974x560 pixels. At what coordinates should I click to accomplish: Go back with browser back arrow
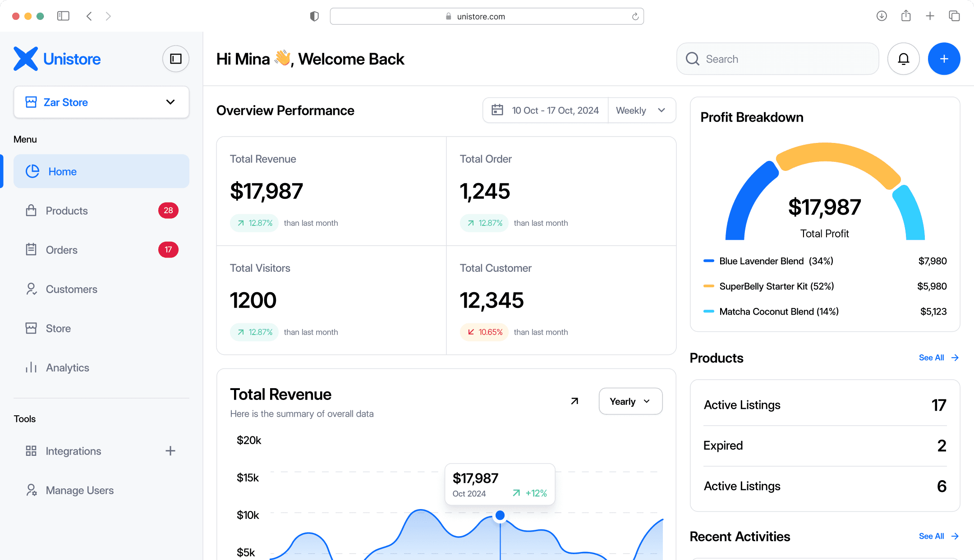click(x=89, y=16)
